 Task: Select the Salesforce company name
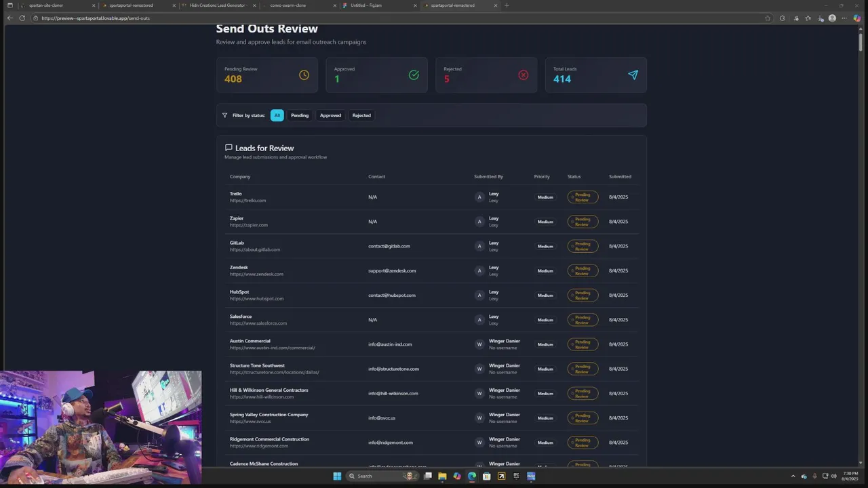[241, 317]
